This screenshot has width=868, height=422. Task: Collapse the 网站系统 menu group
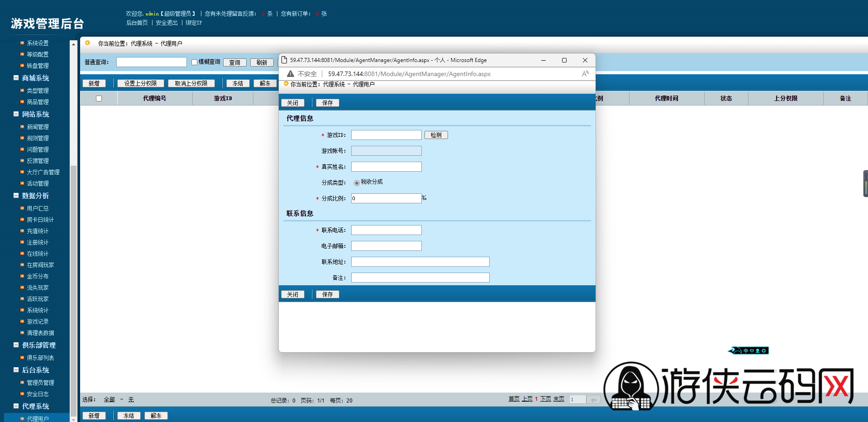16,114
